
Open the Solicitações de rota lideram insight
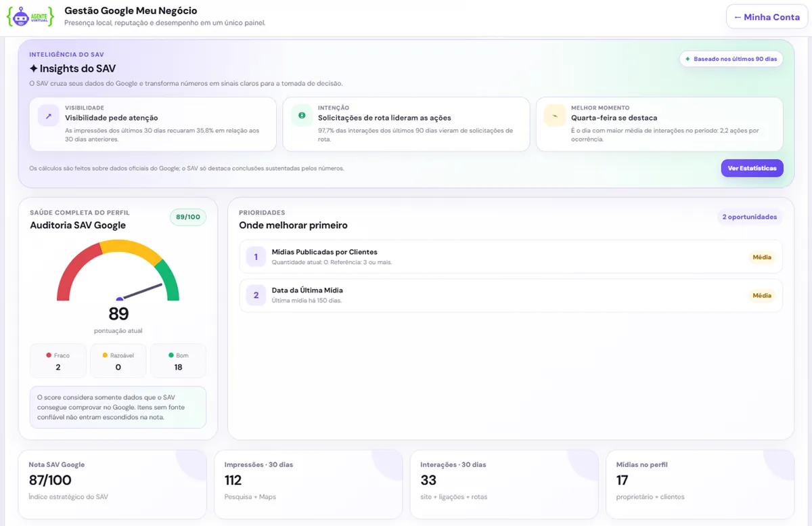pos(406,124)
